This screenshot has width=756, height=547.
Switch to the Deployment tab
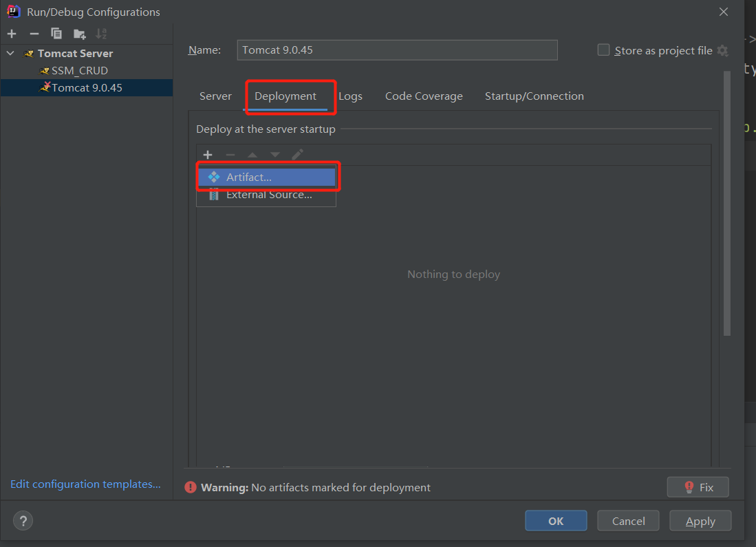285,96
